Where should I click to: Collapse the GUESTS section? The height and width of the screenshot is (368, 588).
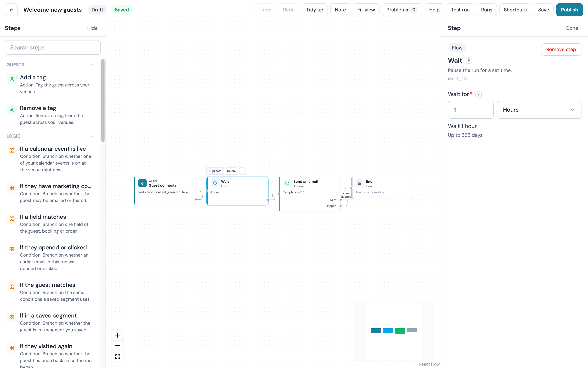(x=92, y=65)
